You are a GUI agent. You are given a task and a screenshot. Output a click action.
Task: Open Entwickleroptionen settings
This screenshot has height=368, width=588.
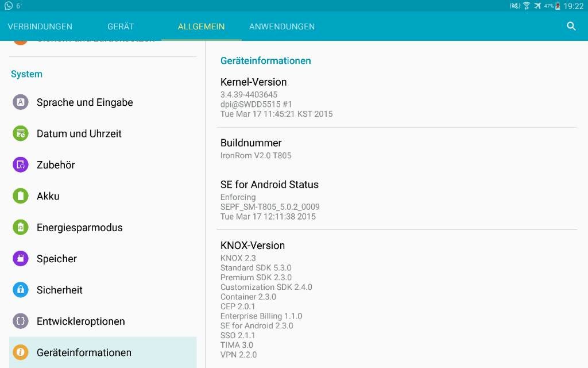click(103, 321)
